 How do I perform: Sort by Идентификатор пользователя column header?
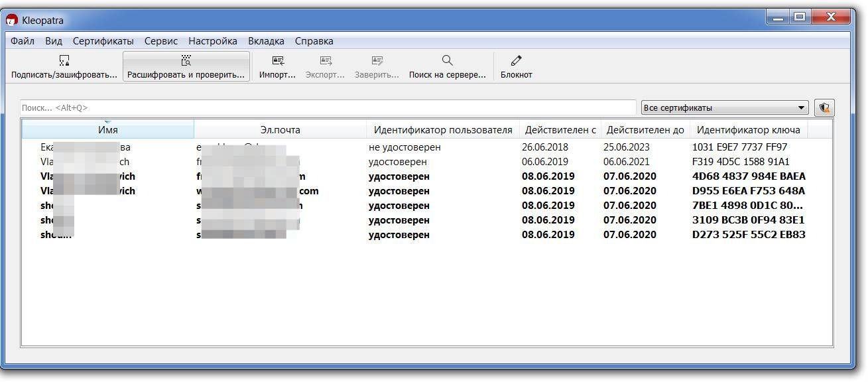pos(443,129)
